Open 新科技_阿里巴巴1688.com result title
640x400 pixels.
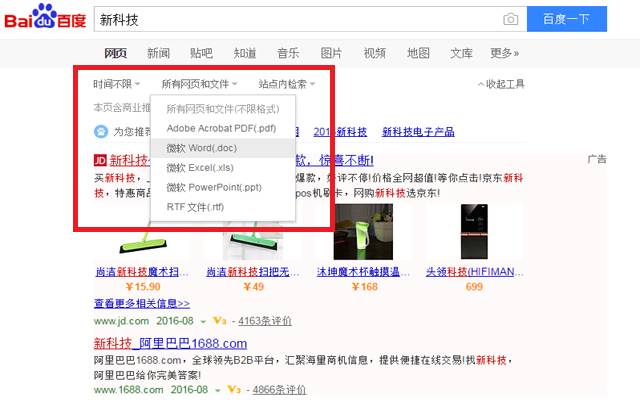170,343
